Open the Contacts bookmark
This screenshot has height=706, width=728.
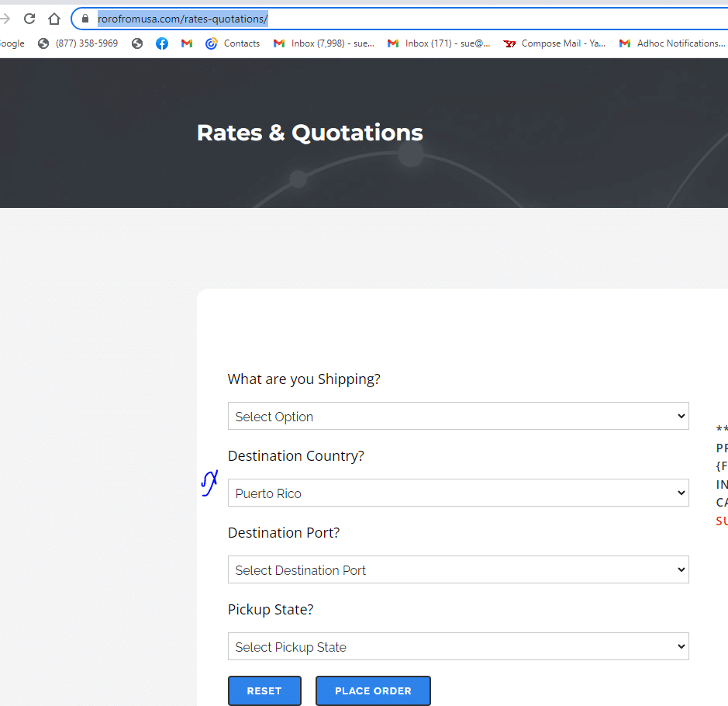(x=233, y=43)
